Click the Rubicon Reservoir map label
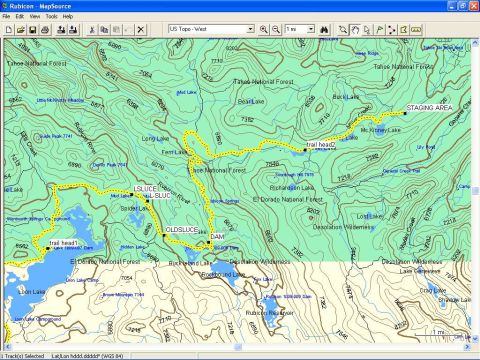This screenshot has width=480, height=360. [x=270, y=313]
